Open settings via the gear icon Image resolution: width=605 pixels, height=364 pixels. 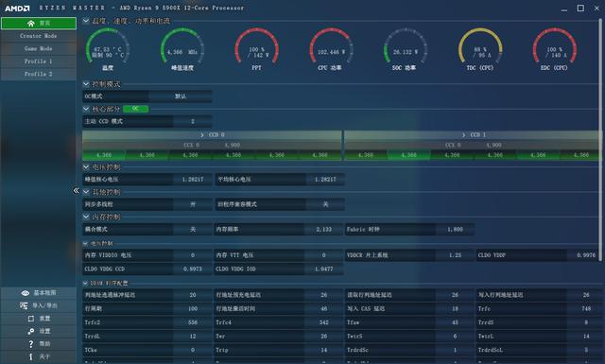coord(31,331)
